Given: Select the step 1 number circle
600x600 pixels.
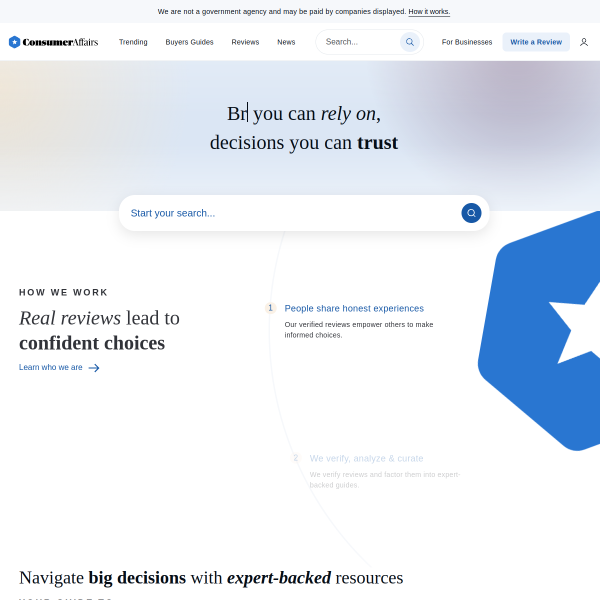Looking at the screenshot, I should pos(270,308).
